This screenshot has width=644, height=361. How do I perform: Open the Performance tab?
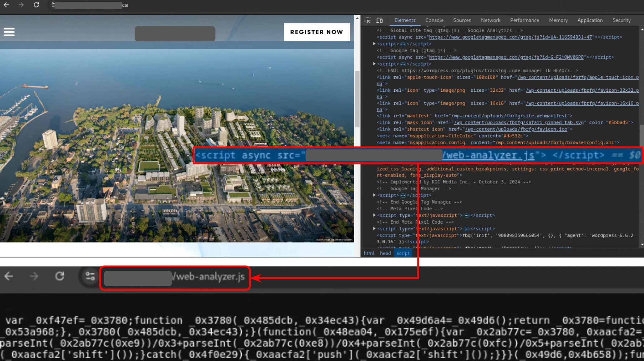pyautogui.click(x=524, y=20)
